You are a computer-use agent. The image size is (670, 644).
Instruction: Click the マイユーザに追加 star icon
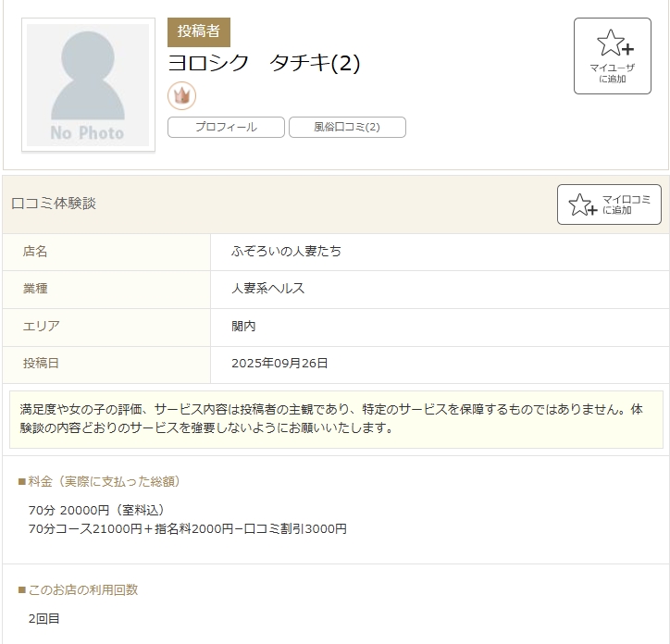point(613,44)
